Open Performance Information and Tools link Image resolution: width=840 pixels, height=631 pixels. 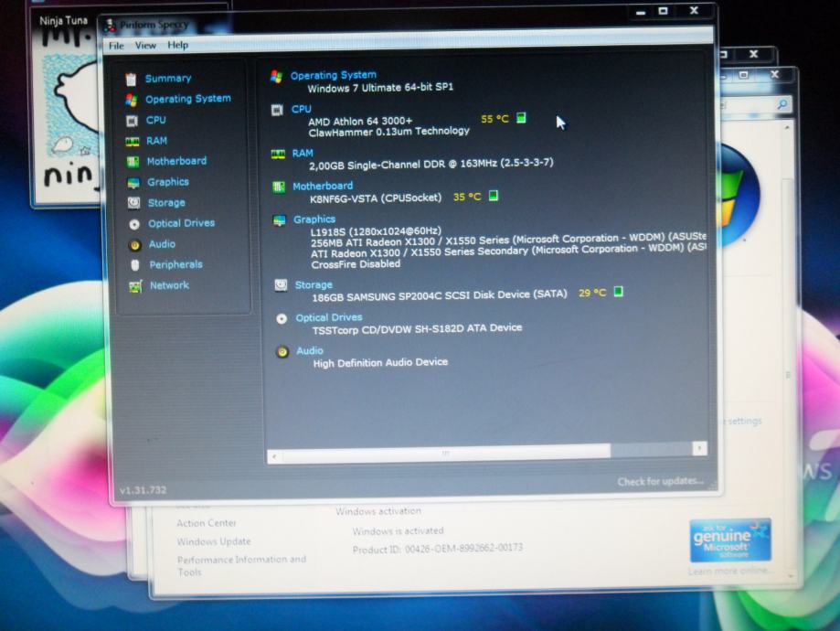[x=241, y=565]
